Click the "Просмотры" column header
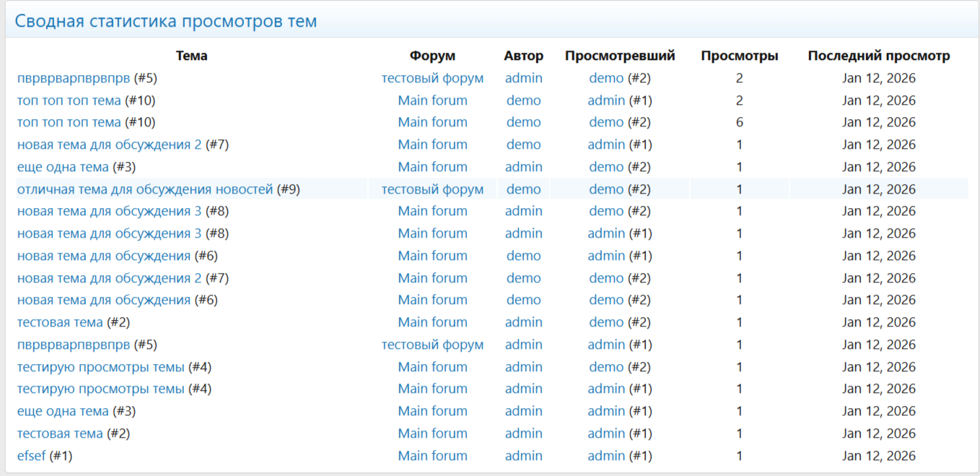Screen dimensions: 980x476 coord(739,56)
